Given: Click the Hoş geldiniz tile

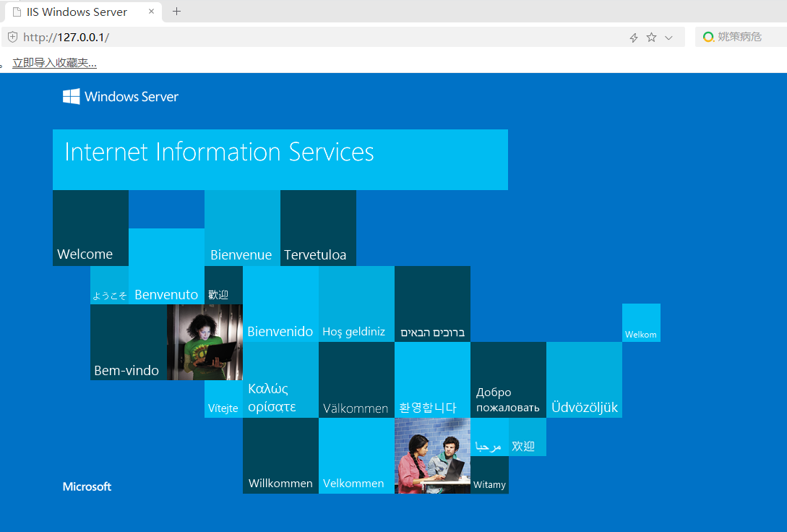Looking at the screenshot, I should (x=356, y=304).
